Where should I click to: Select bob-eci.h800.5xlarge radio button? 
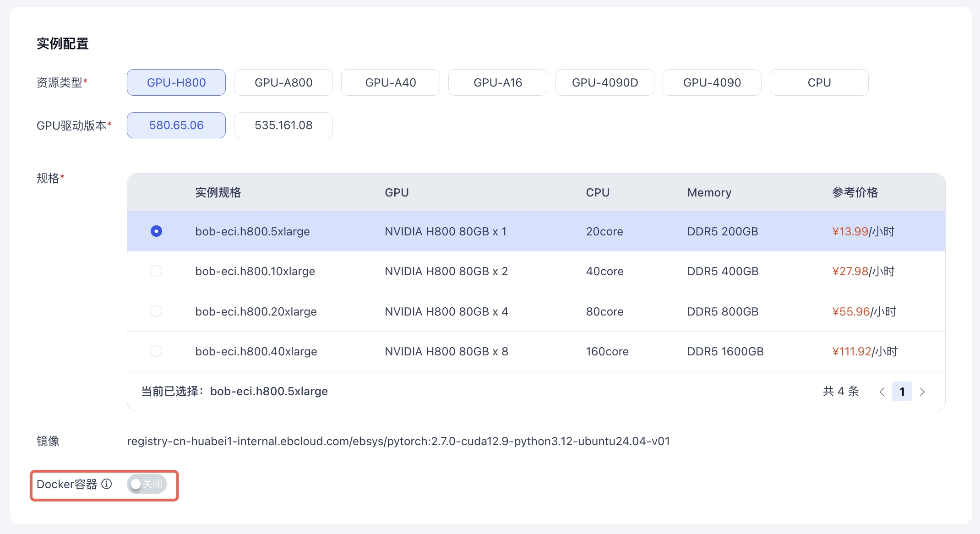click(x=156, y=231)
